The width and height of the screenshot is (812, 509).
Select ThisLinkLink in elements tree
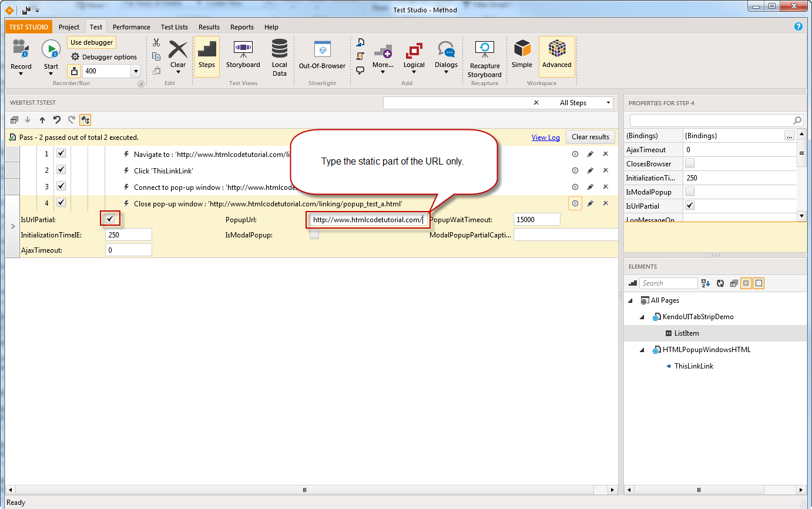tap(694, 366)
